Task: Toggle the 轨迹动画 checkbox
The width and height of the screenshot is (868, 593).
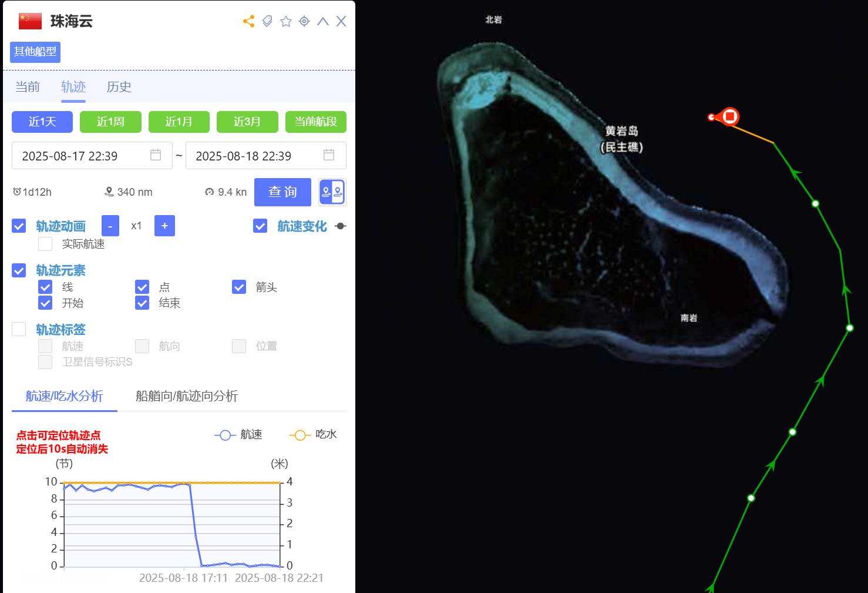Action: 19,226
